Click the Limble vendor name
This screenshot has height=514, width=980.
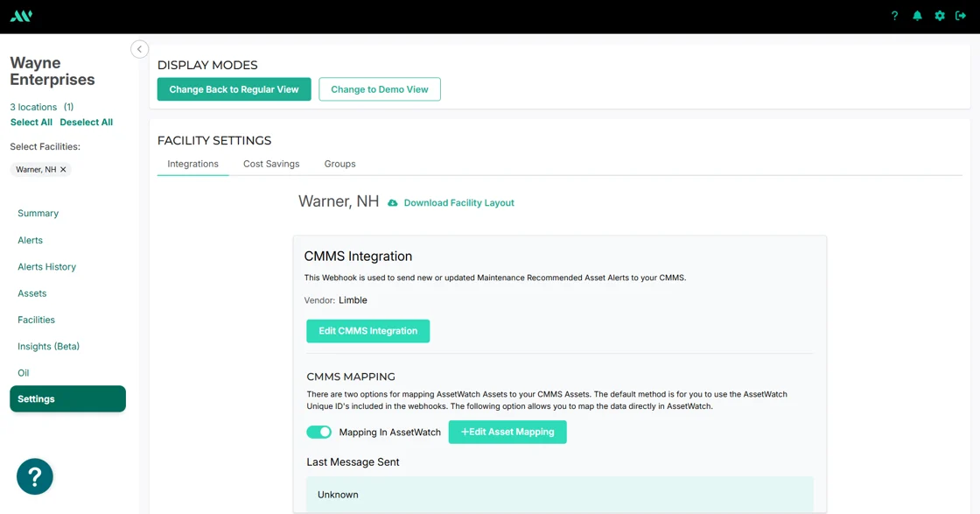point(353,300)
